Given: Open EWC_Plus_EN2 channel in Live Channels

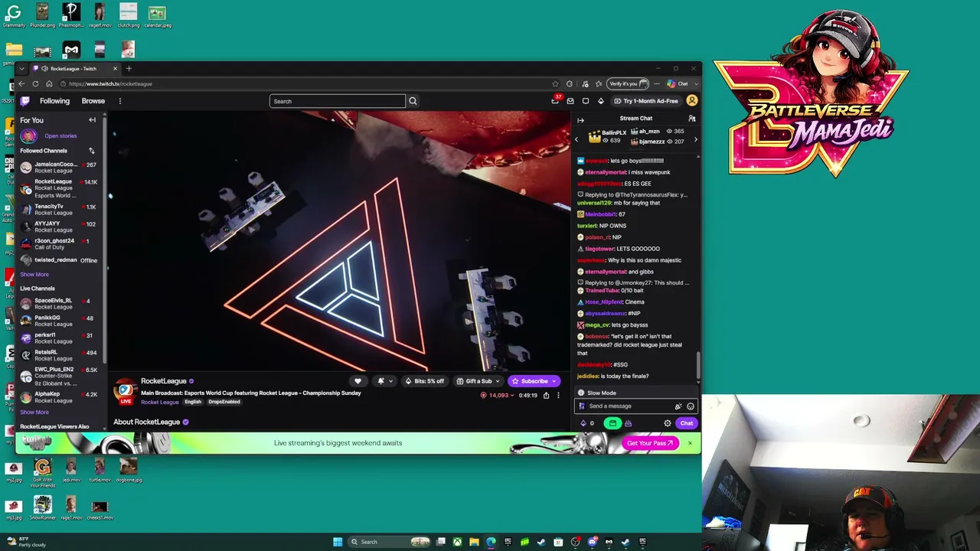Looking at the screenshot, I should (58, 376).
